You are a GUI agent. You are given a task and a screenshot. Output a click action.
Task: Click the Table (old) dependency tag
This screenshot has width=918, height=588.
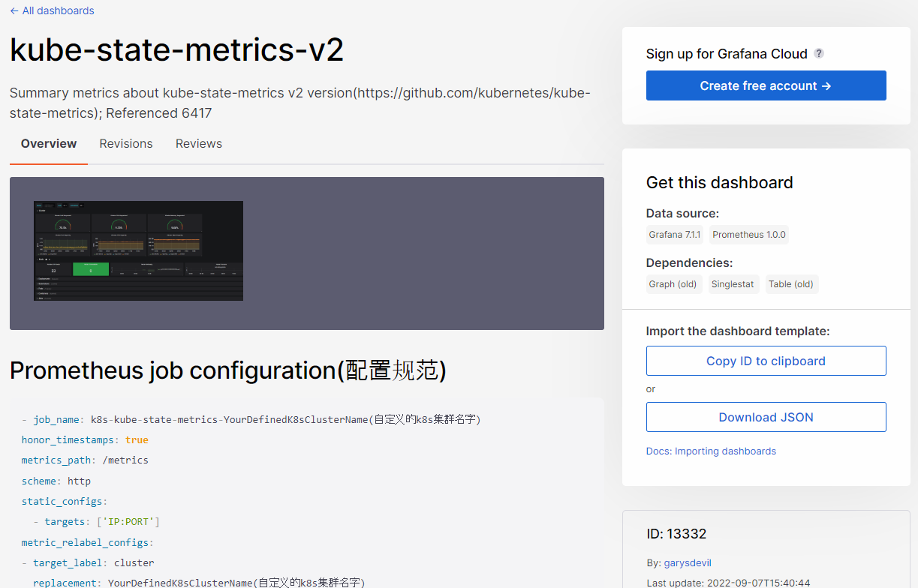(x=792, y=284)
